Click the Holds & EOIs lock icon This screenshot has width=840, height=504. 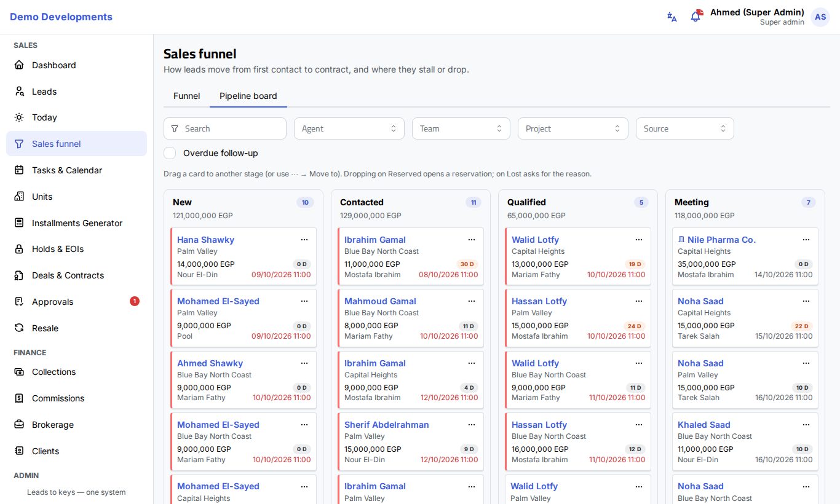(20, 249)
